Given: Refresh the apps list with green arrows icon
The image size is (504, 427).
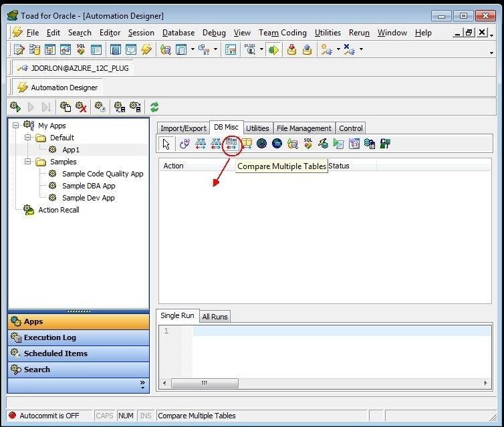Looking at the screenshot, I should click(x=154, y=107).
